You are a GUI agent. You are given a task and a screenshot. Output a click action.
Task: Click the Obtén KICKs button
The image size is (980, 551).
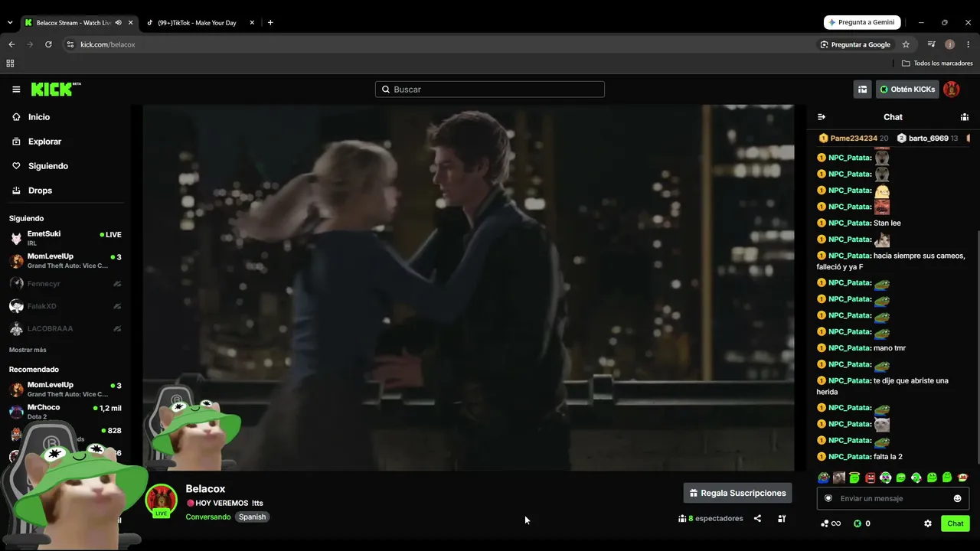pos(907,90)
